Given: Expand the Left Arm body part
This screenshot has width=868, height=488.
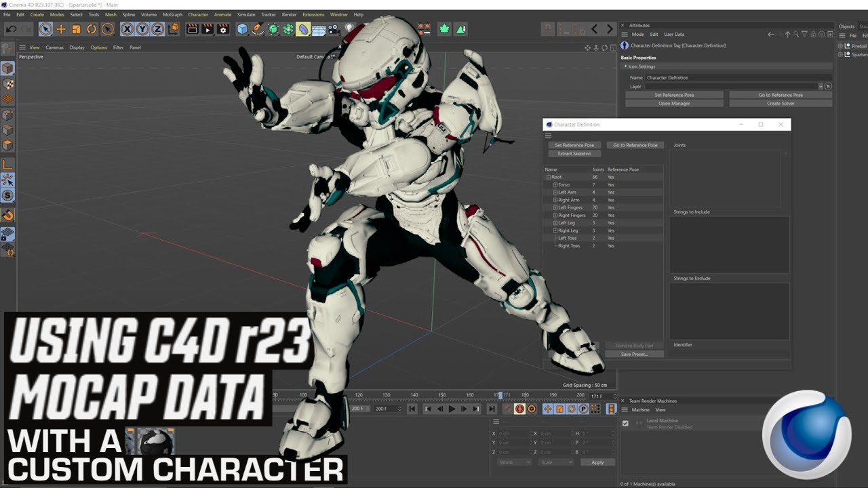Looking at the screenshot, I should coord(555,192).
